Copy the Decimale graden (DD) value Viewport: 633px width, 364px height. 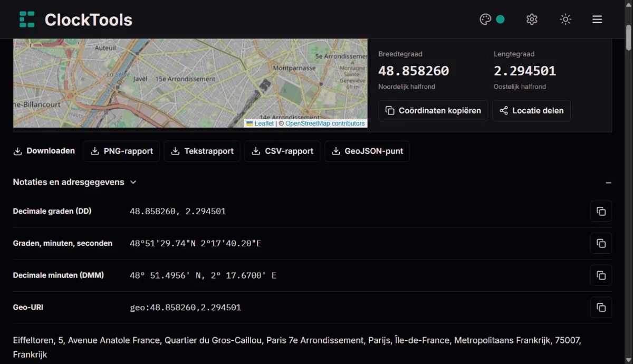tap(601, 212)
